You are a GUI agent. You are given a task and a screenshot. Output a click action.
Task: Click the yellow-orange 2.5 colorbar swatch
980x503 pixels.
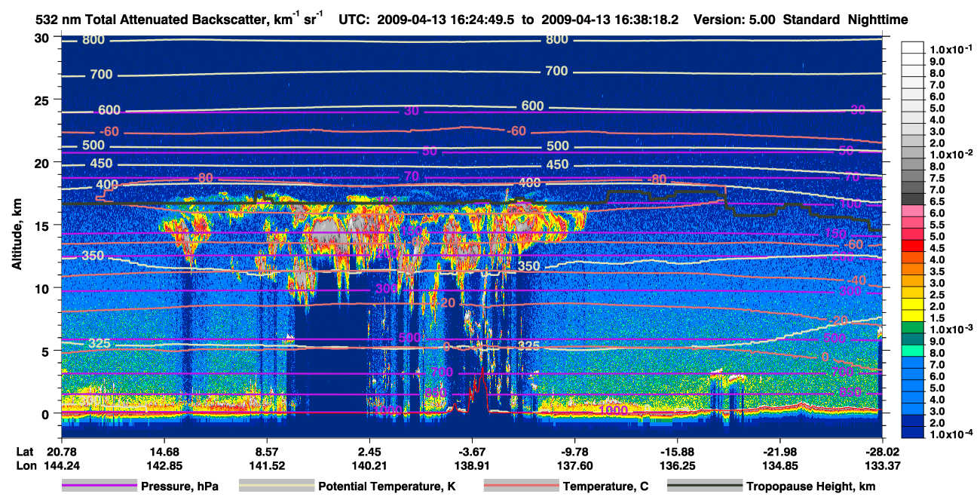point(913,292)
